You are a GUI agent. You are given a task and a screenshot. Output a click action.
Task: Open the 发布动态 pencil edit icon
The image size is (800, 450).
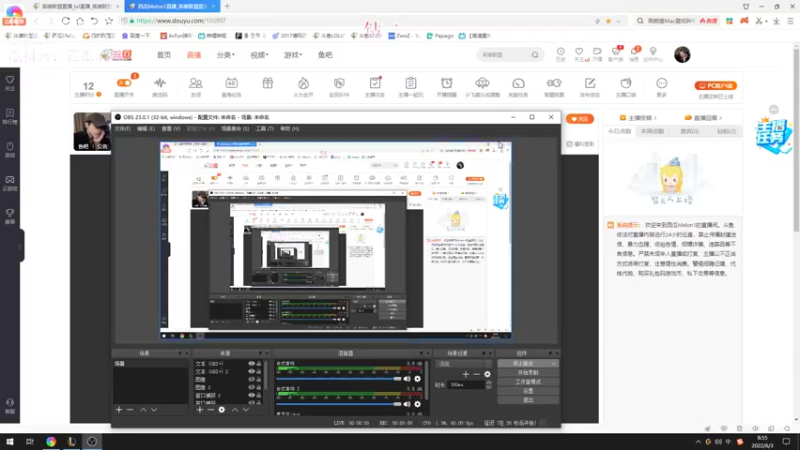click(x=590, y=83)
